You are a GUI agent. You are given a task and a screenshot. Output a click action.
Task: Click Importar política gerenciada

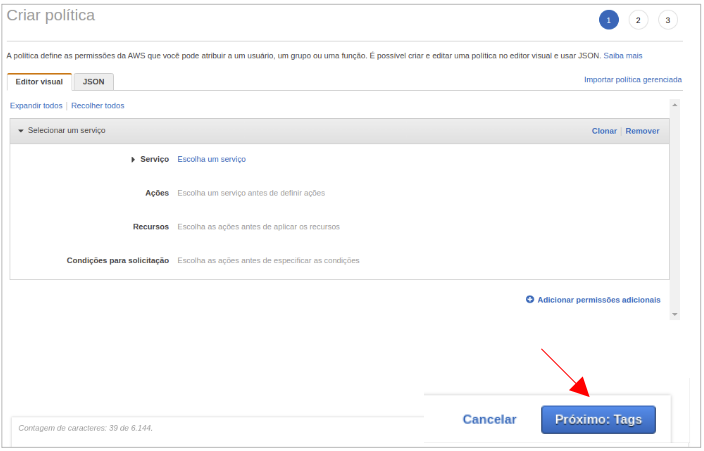[633, 80]
